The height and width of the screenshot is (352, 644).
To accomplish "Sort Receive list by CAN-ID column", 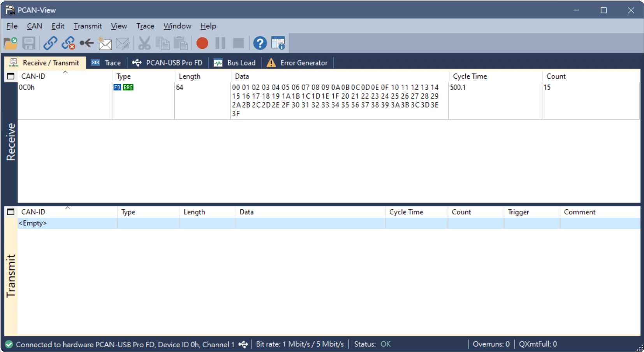I will coord(65,76).
